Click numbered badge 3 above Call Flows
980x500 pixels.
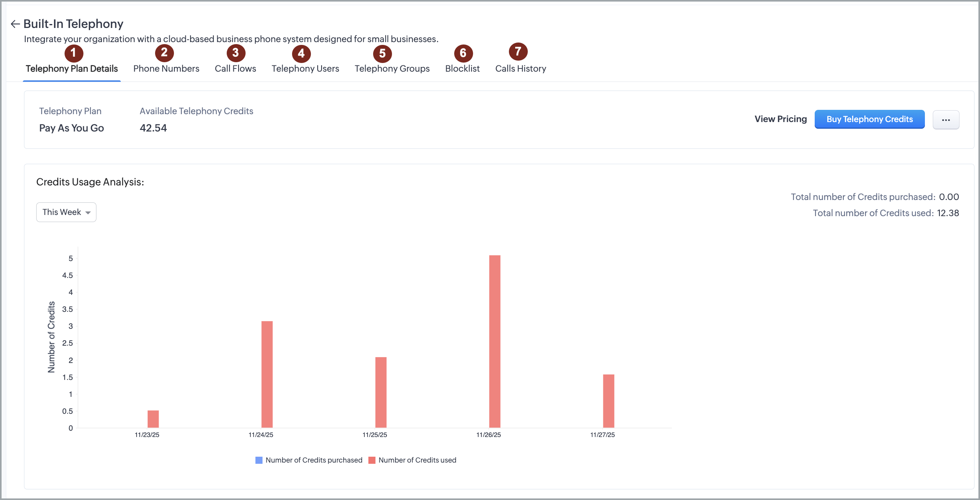click(x=236, y=53)
